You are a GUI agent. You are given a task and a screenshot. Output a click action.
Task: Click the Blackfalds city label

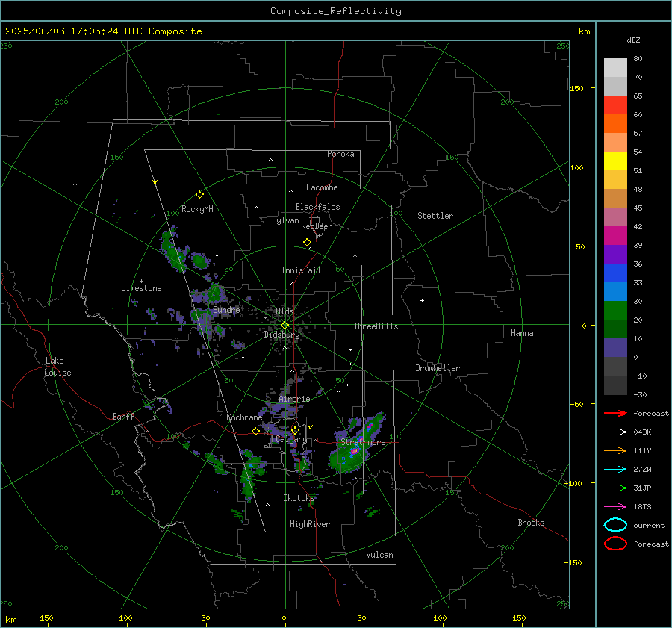(x=317, y=207)
